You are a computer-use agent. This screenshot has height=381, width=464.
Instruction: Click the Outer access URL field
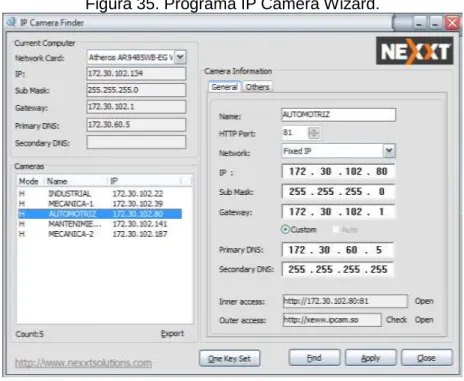pos(332,320)
